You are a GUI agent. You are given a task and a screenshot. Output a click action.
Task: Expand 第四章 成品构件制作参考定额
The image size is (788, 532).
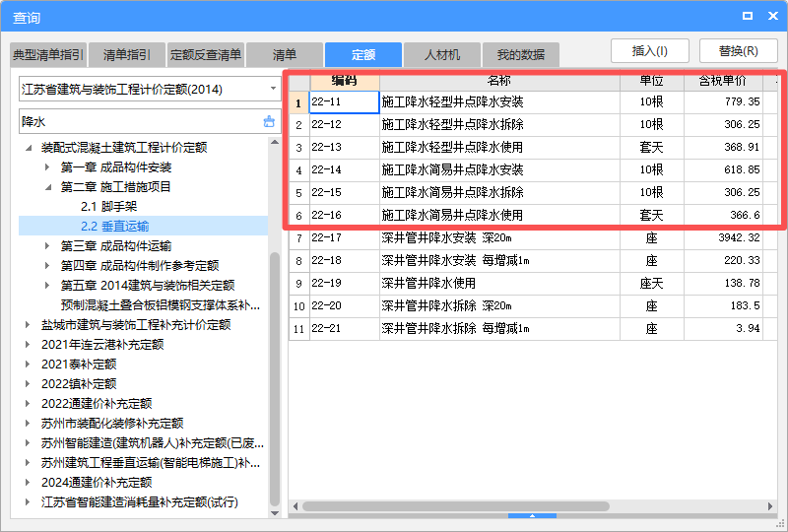click(x=47, y=265)
